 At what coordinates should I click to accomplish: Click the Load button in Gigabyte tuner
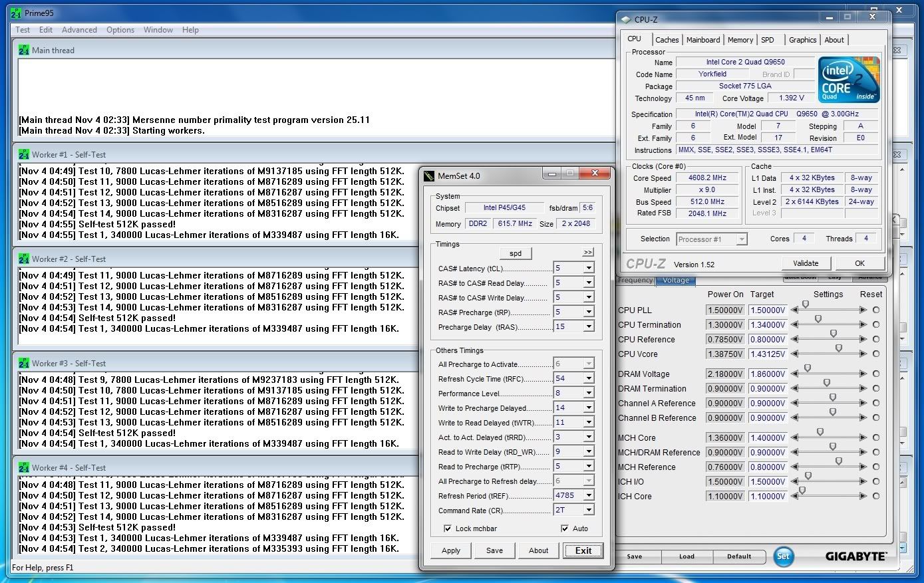687,556
